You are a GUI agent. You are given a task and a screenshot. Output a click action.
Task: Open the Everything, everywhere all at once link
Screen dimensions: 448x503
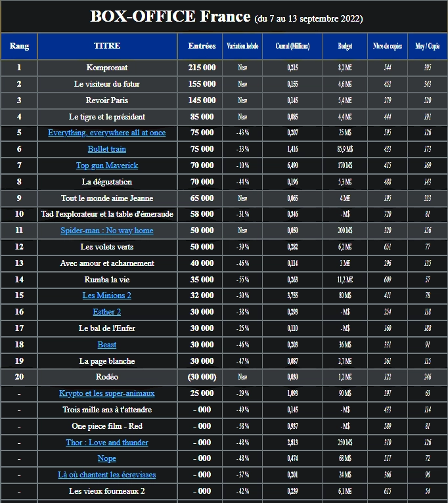[107, 133]
